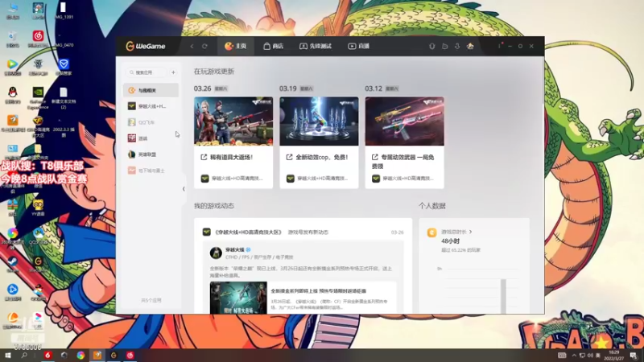Open 《穿越火线+HD高清竞技大区》 feed title

pyautogui.click(x=248, y=232)
